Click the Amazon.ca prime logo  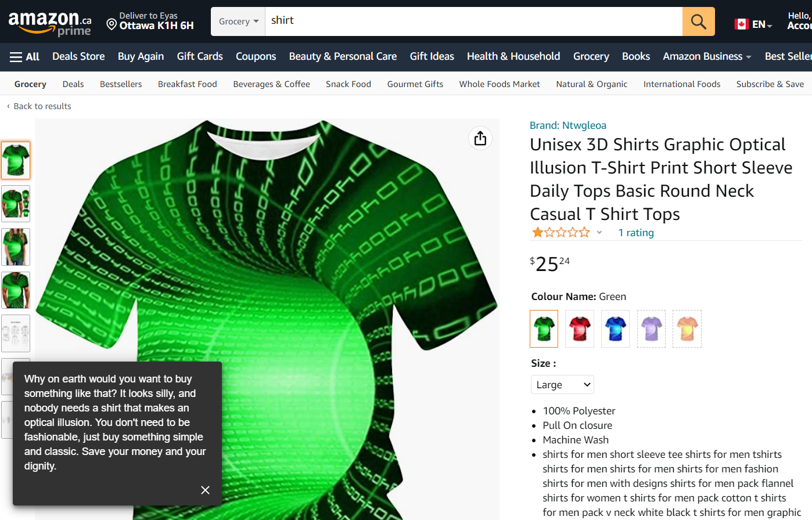click(50, 23)
